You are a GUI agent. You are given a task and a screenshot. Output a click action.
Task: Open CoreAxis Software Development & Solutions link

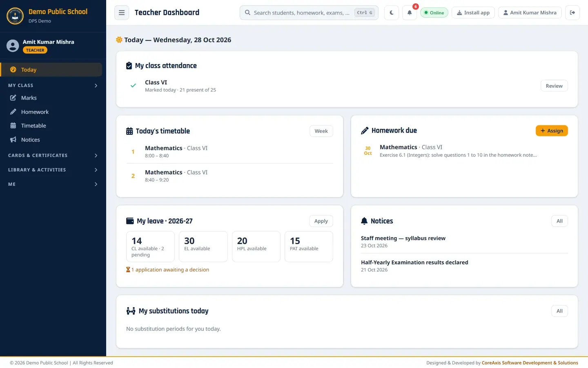(x=530, y=363)
